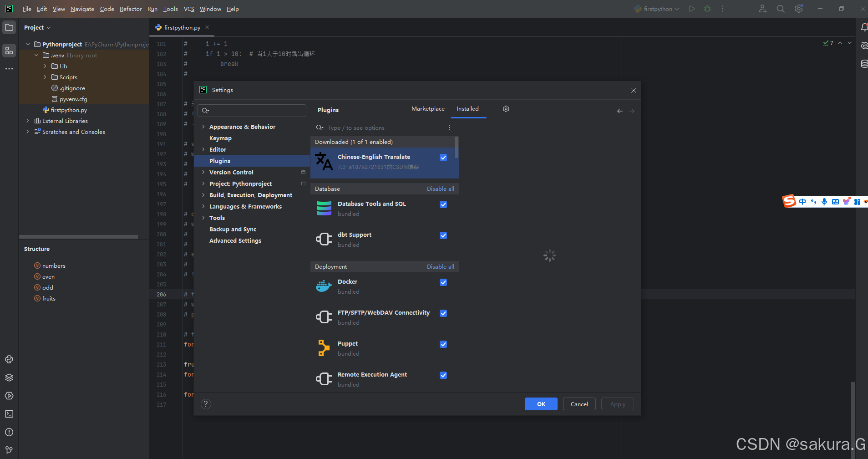Image resolution: width=868 pixels, height=459 pixels.
Task: Expand Project: Pythonproject settings
Action: (203, 184)
